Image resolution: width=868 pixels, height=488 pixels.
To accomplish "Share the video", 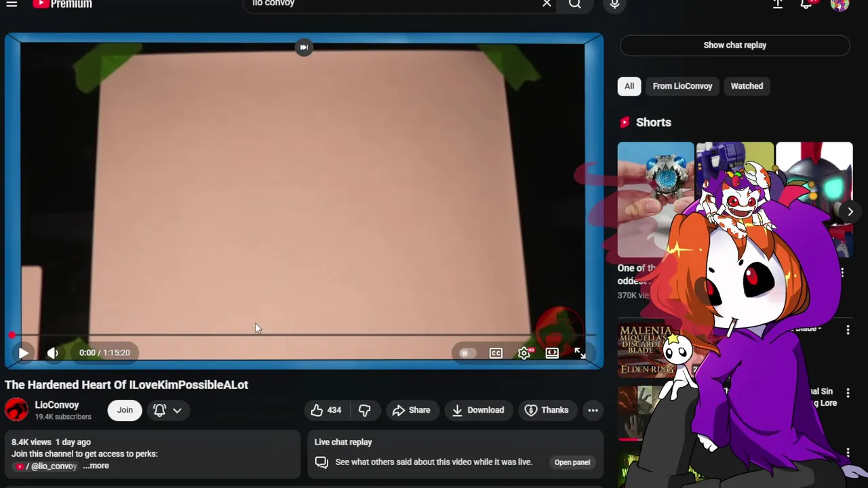I will [411, 410].
